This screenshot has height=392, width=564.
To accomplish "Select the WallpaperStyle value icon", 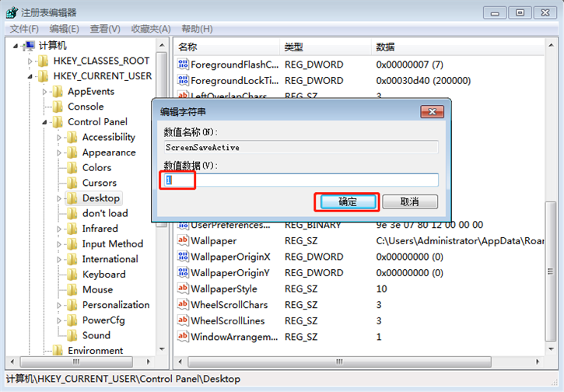I will pyautogui.click(x=184, y=289).
